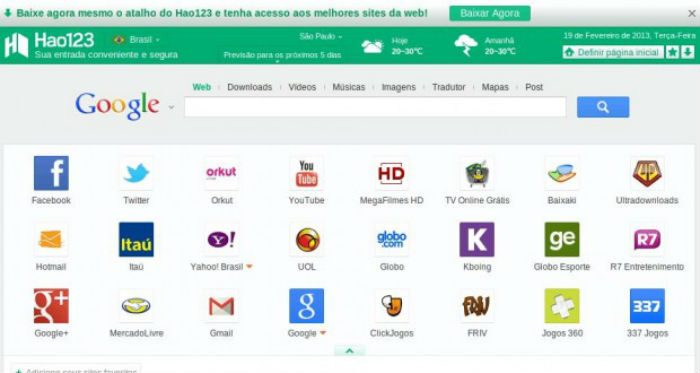The image size is (700, 373).
Task: Click tomorrow's thunderstorm weather icon
Action: coord(466,45)
